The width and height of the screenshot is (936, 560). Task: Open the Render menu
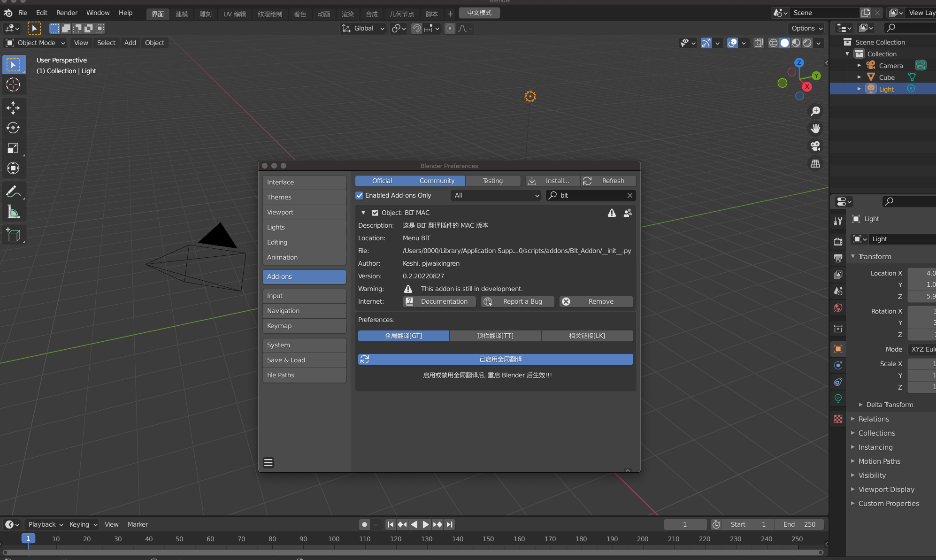(67, 13)
